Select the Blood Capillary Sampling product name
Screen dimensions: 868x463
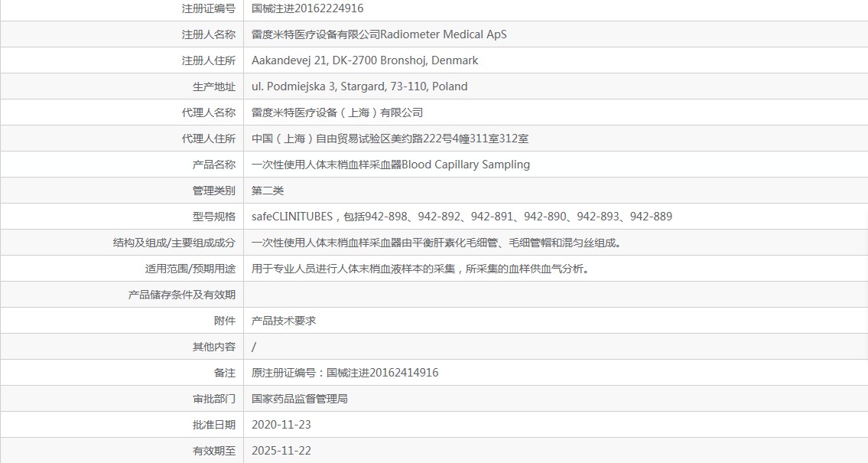(390, 165)
